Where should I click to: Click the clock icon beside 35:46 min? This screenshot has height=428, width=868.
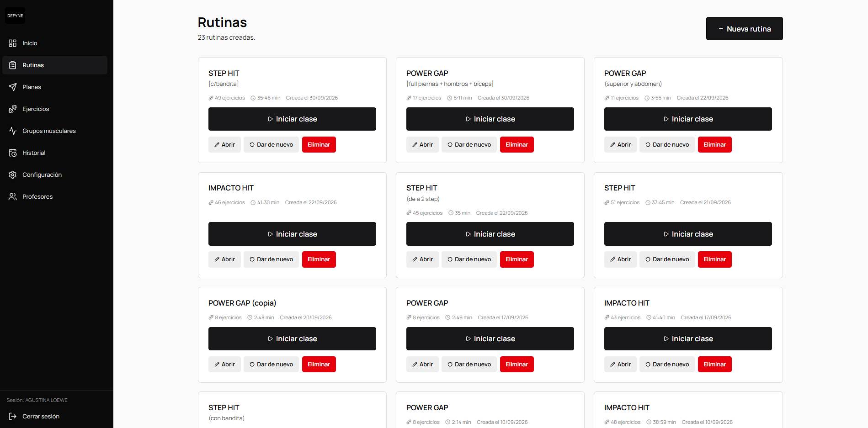pyautogui.click(x=253, y=98)
